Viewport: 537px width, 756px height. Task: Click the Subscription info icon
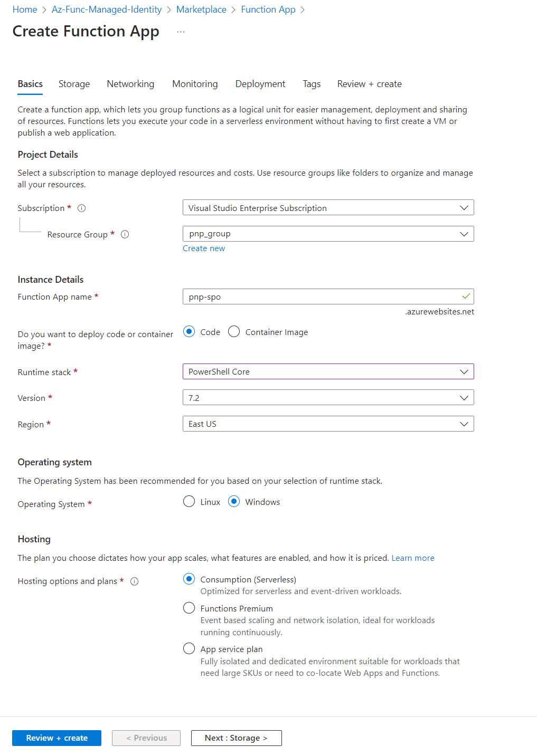(x=82, y=208)
